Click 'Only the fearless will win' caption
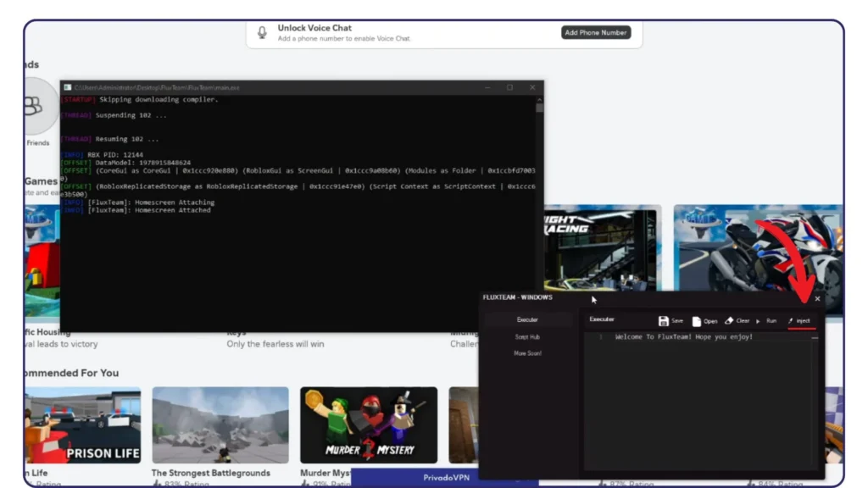 click(275, 344)
